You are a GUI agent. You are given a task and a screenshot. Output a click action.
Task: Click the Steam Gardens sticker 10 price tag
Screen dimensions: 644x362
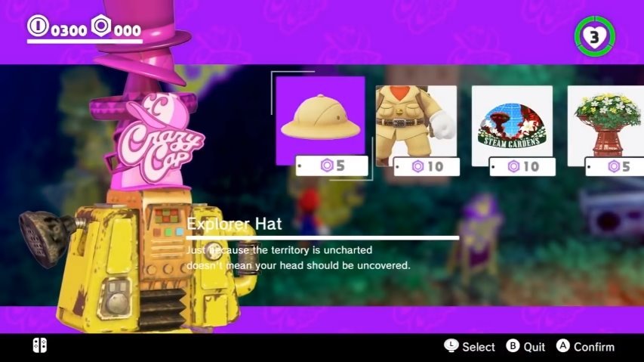[x=522, y=167]
